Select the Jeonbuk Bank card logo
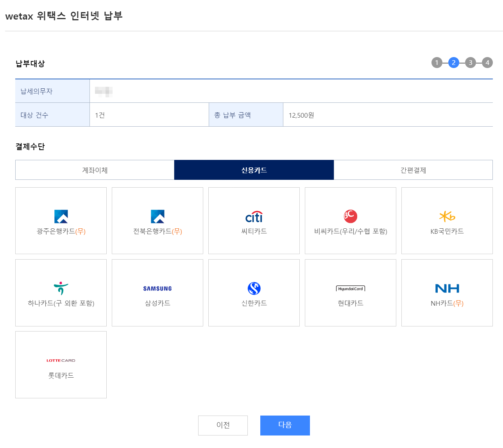The width and height of the screenshot is (503, 448). (x=158, y=216)
